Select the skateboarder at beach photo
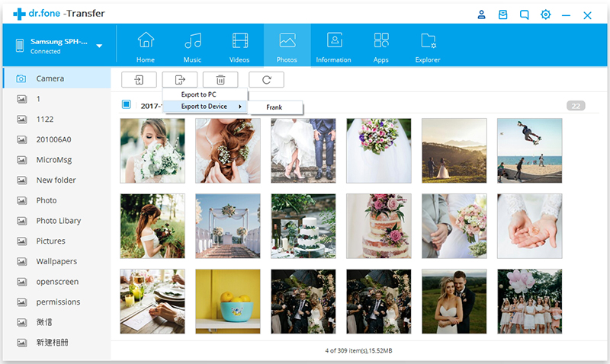 530,151
